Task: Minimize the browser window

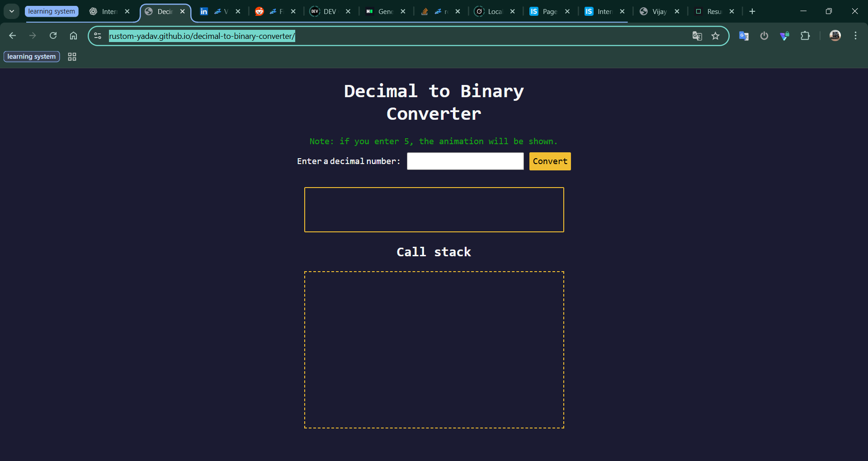Action: tap(803, 11)
